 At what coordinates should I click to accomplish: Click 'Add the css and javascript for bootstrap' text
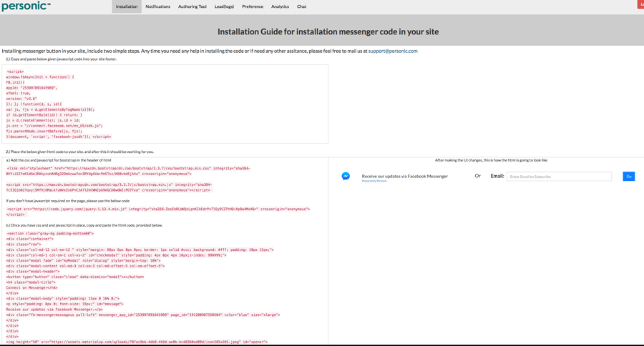click(59, 160)
